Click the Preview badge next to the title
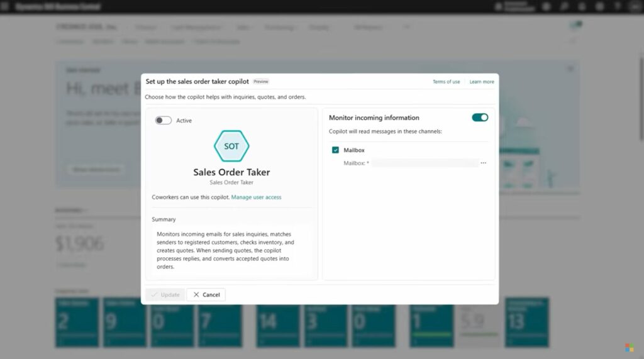 (x=261, y=81)
